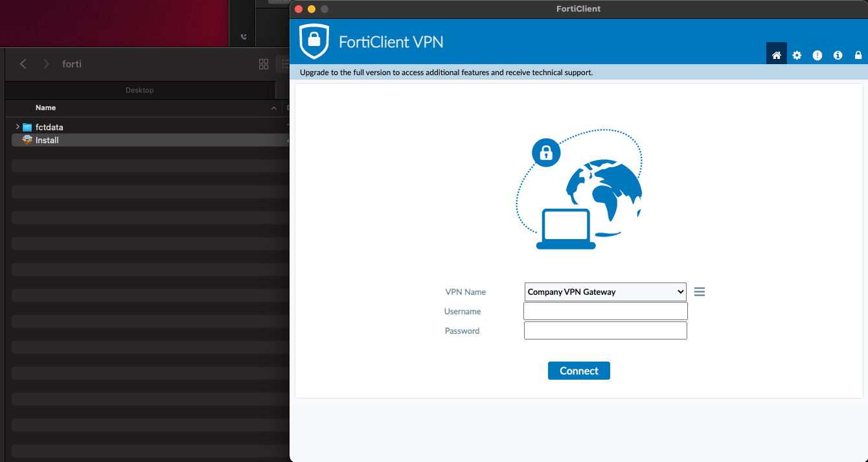
Task: Open FortiClient settings gear icon
Action: 797,55
